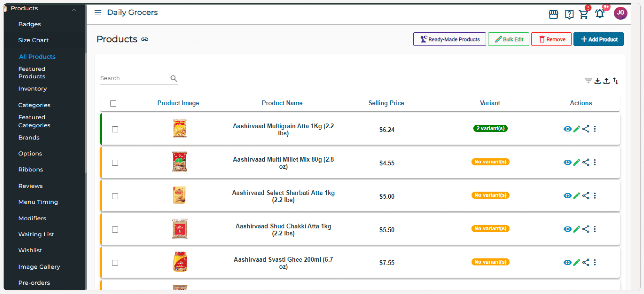Share the Aashirvaad Multi Millet Mix product
Image resolution: width=644 pixels, height=294 pixels.
point(586,162)
